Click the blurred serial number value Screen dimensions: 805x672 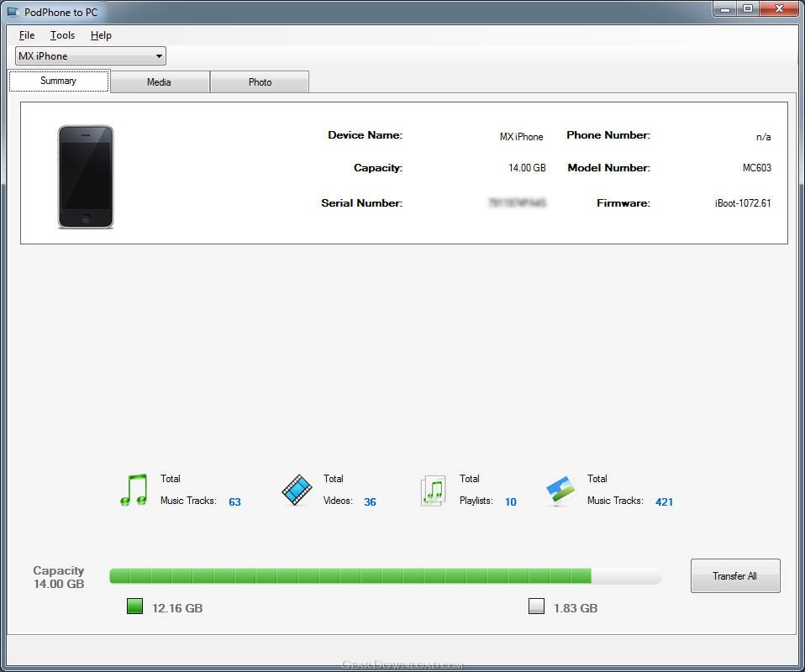pos(517,202)
